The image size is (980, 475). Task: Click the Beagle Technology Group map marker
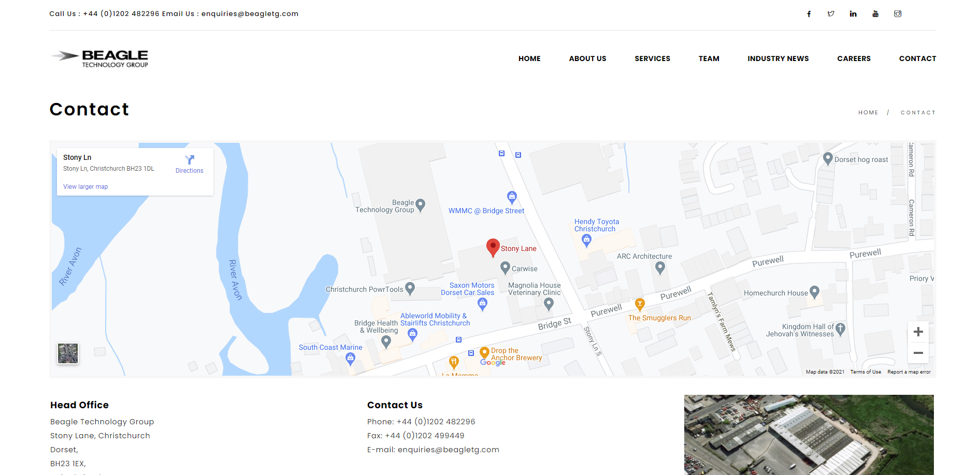click(x=421, y=205)
